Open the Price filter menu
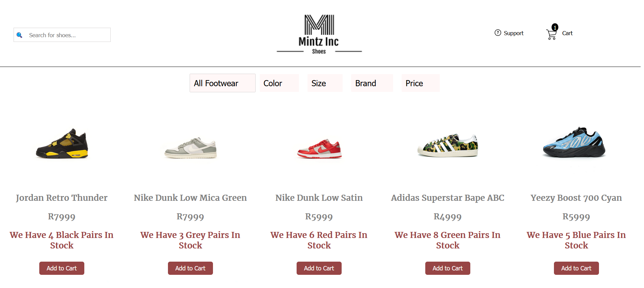The image size is (644, 288). tap(420, 83)
